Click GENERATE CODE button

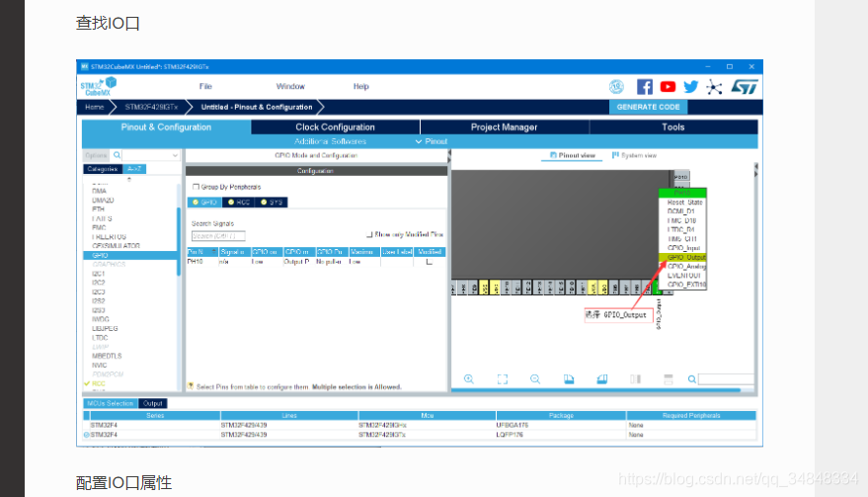[648, 107]
